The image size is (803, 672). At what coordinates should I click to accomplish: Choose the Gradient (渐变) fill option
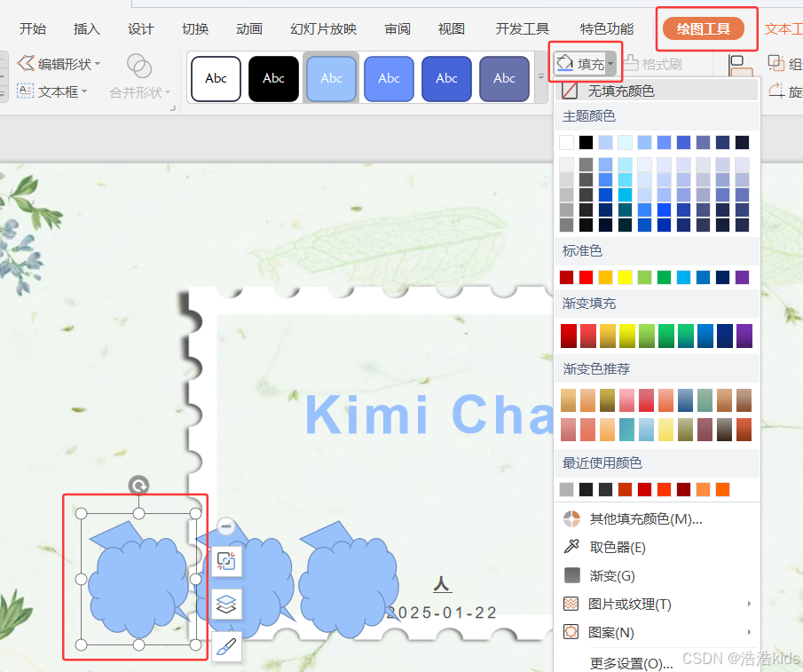[x=657, y=576]
